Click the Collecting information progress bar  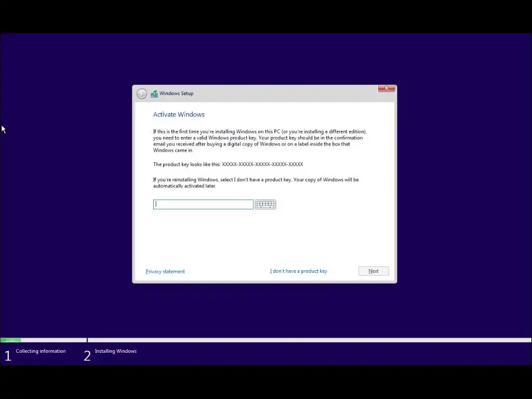(44, 340)
